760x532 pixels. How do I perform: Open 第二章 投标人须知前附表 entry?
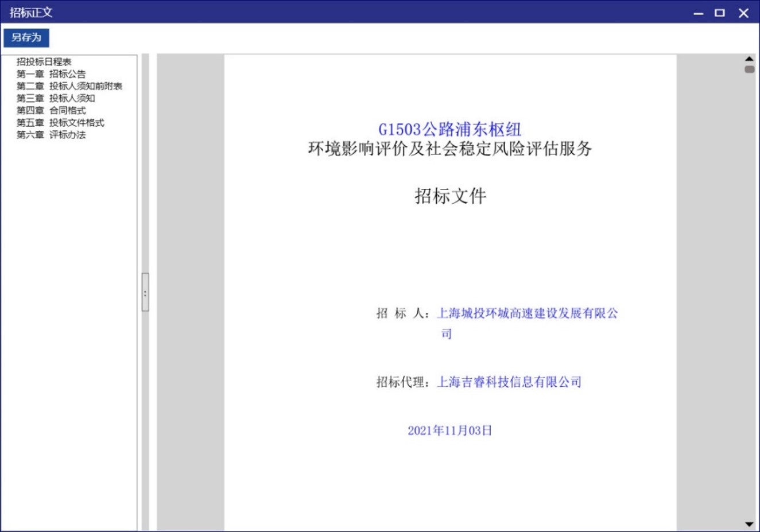click(69, 86)
